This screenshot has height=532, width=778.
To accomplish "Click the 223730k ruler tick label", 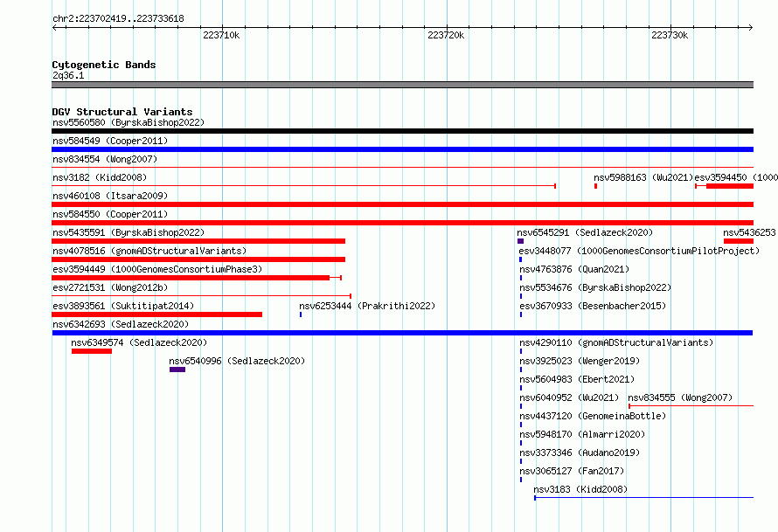I will click(670, 35).
